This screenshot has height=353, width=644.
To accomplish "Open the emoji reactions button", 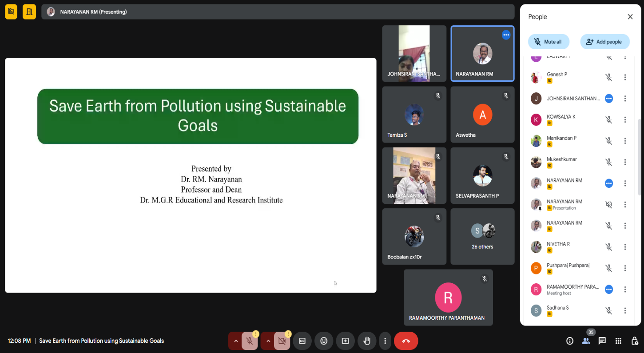I will pos(324,341).
